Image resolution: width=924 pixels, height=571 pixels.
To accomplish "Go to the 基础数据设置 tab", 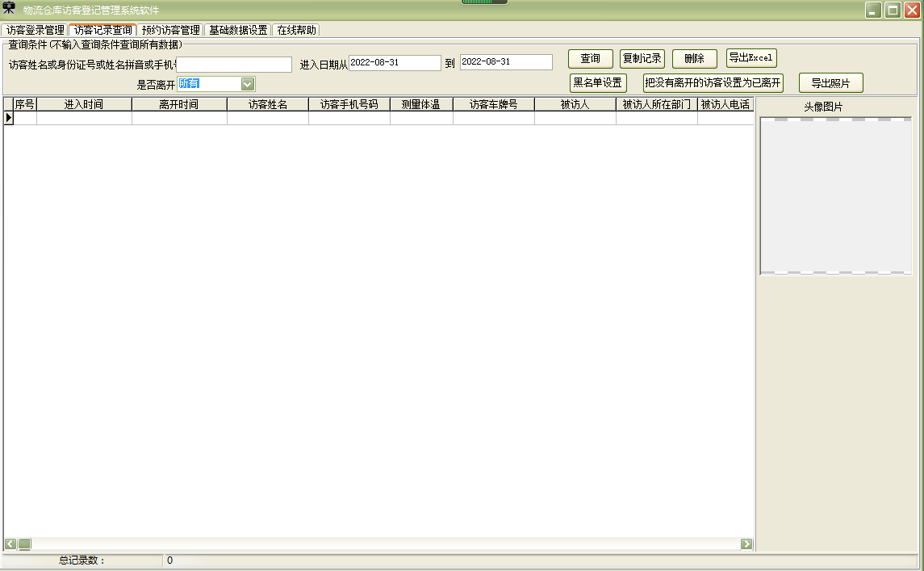I will click(238, 30).
